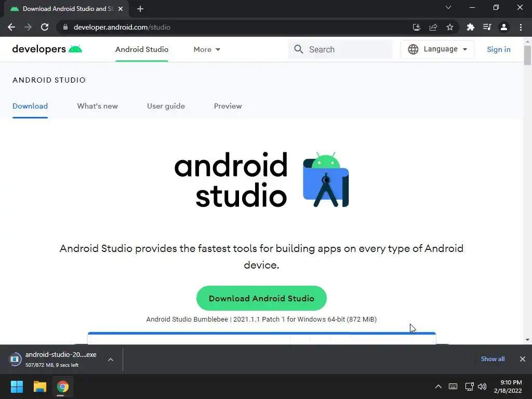Go back to previous page

(x=11, y=27)
